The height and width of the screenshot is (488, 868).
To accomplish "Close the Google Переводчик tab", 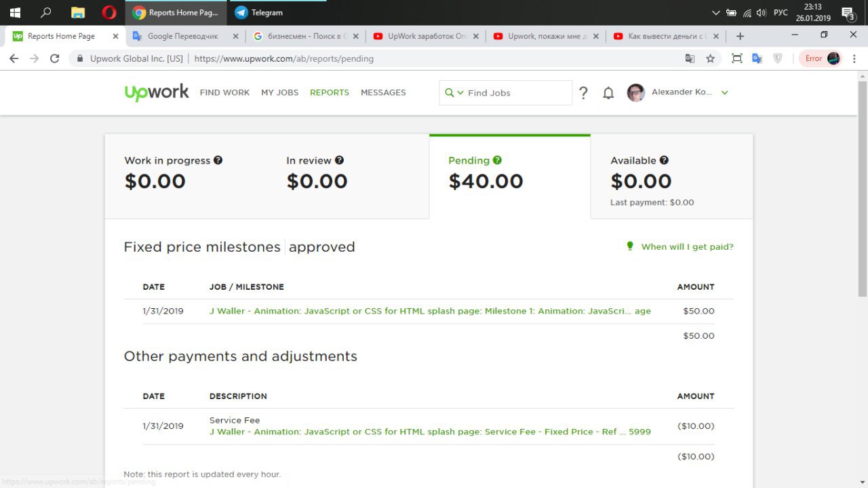I will pos(235,36).
